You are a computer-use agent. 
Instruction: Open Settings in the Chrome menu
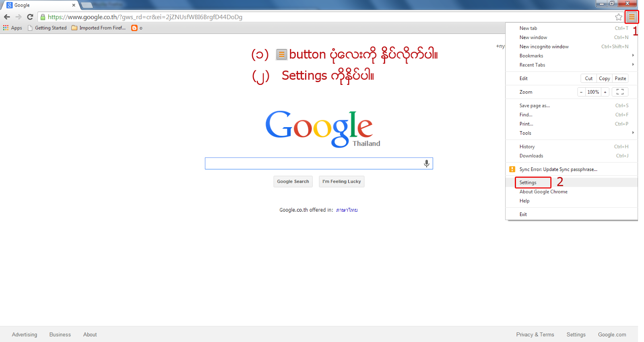coord(572,182)
